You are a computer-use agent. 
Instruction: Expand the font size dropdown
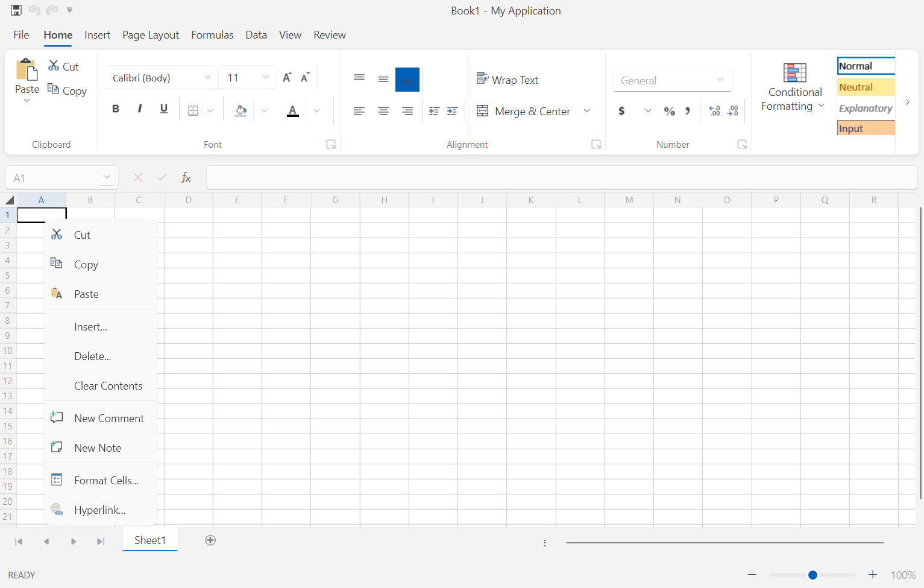(265, 77)
